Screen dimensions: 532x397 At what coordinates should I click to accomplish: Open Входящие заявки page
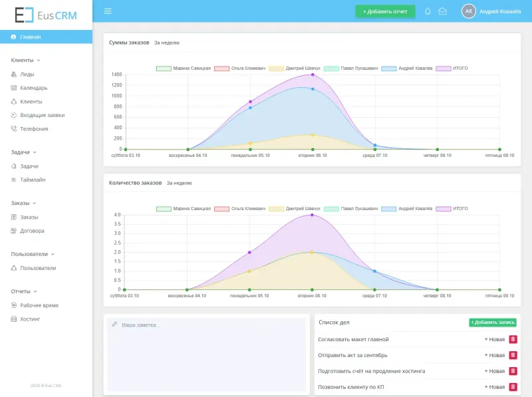click(42, 115)
